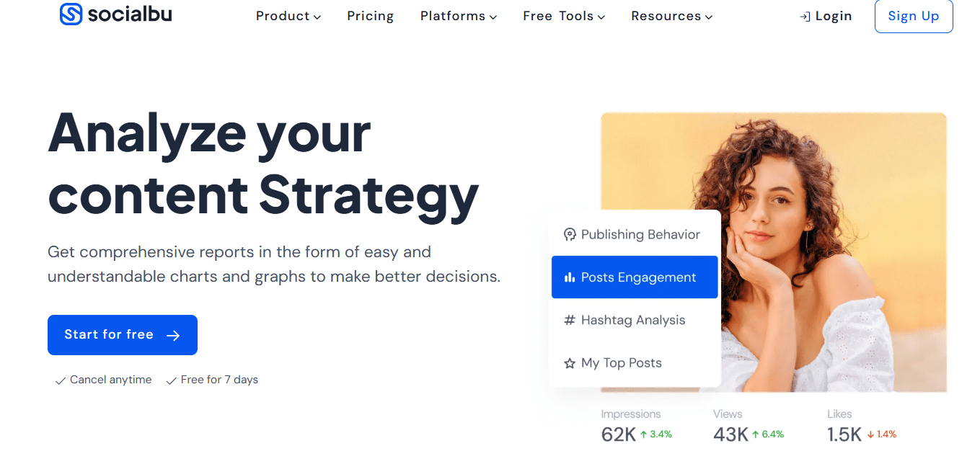Click the Publishing Behavior icon
This screenshot has height=464, width=980.
[570, 235]
